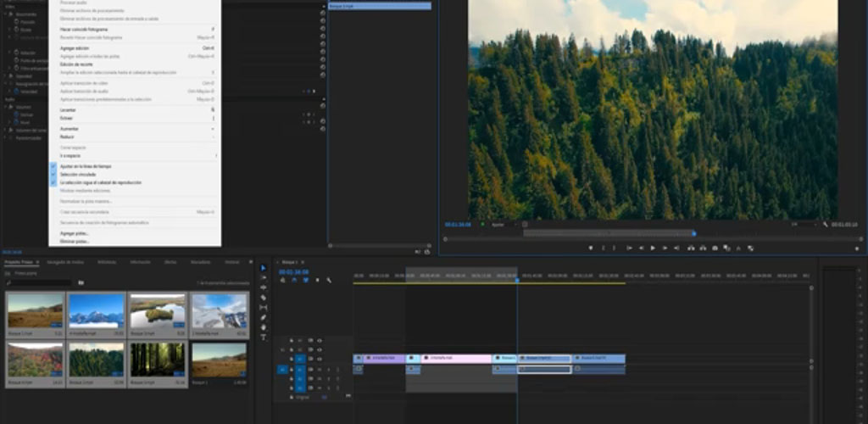Image resolution: width=868 pixels, height=424 pixels.
Task: Click the Export Frame camera icon
Action: point(715,248)
